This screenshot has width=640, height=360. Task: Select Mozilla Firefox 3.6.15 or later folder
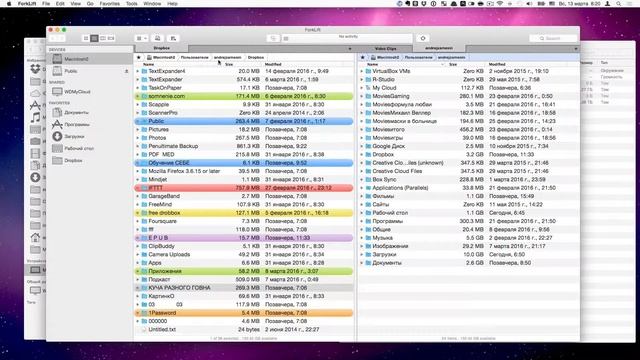tap(244, 171)
